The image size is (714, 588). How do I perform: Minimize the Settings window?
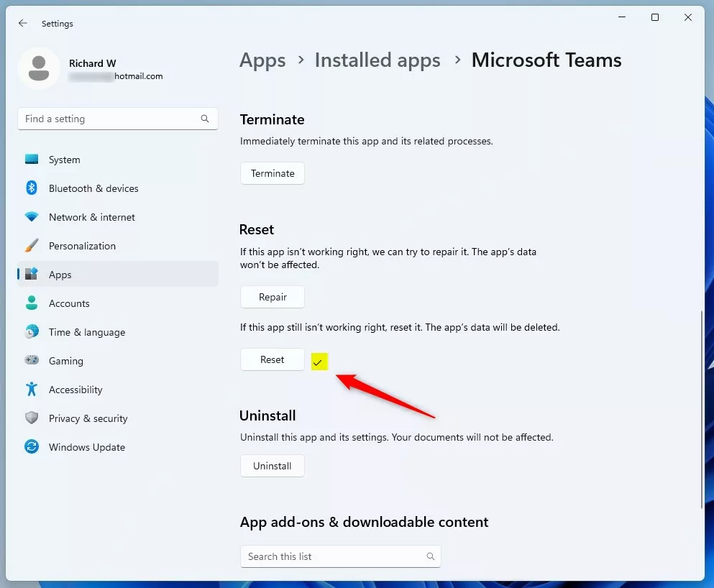point(621,17)
